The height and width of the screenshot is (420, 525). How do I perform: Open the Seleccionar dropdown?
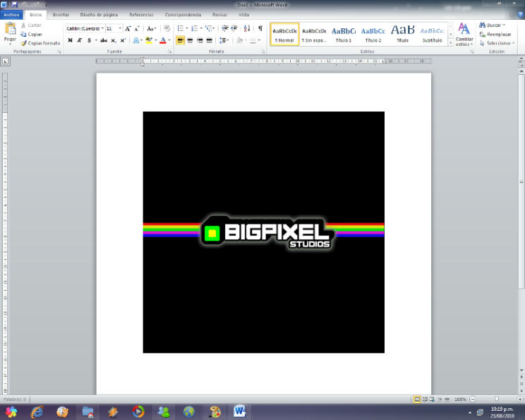[x=497, y=43]
